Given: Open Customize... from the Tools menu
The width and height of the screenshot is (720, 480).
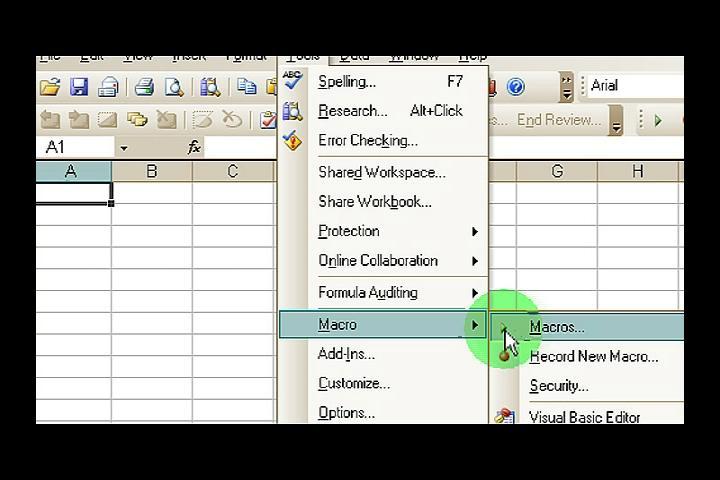Looking at the screenshot, I should (x=383, y=384).
